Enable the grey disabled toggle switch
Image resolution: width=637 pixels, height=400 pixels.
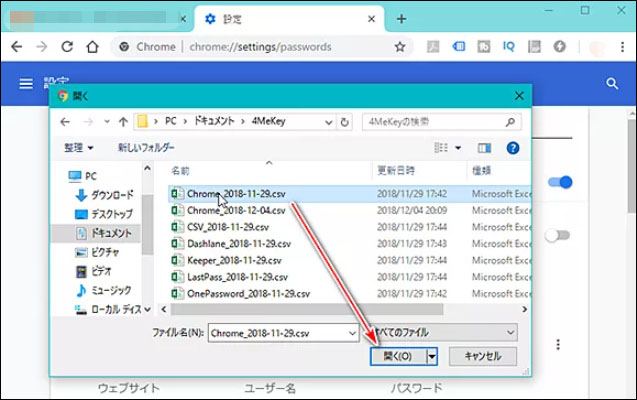pyautogui.click(x=557, y=236)
